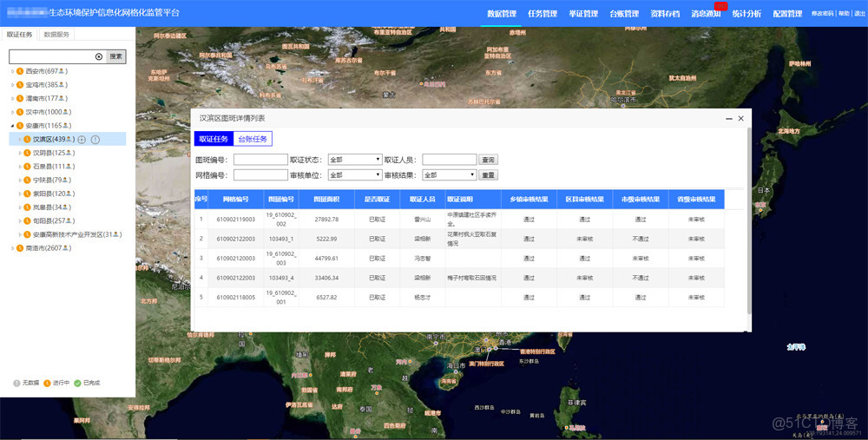
Task: Select the 取证任务 tab in the dialog
Action: tap(214, 139)
